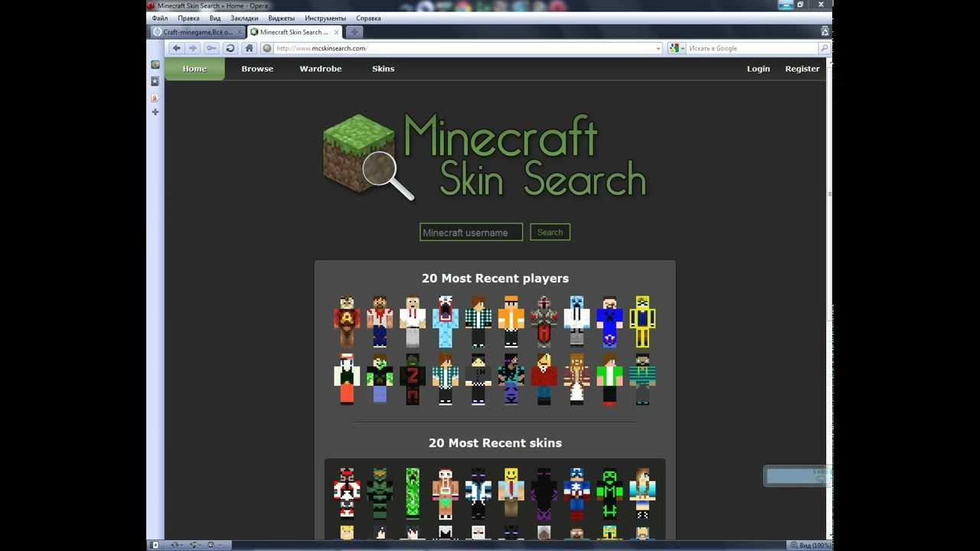Click the Login link
The width and height of the screenshot is (980, 551).
pyautogui.click(x=759, y=69)
